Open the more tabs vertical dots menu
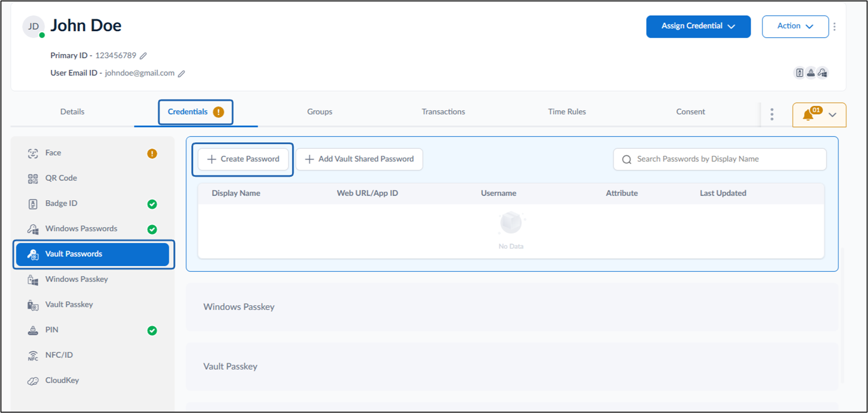This screenshot has height=413, width=868. click(x=772, y=115)
